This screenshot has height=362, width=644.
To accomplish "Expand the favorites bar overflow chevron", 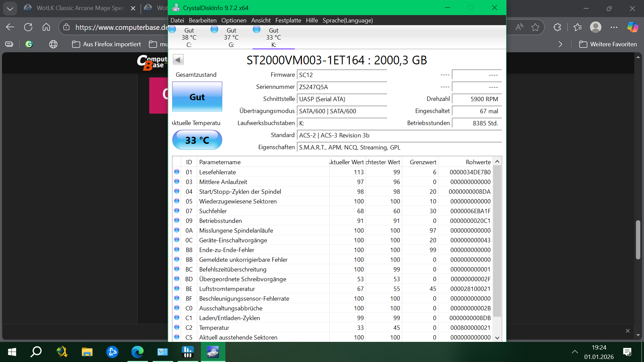I will point(560,44).
